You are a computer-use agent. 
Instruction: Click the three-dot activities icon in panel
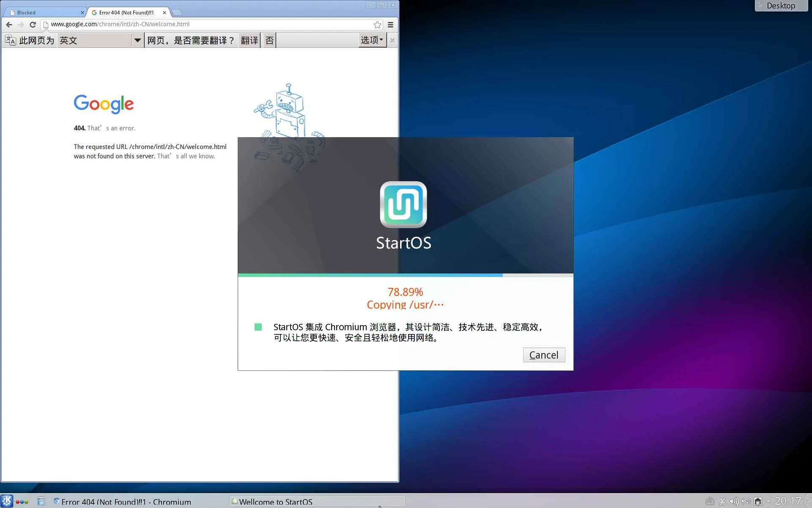click(x=22, y=501)
